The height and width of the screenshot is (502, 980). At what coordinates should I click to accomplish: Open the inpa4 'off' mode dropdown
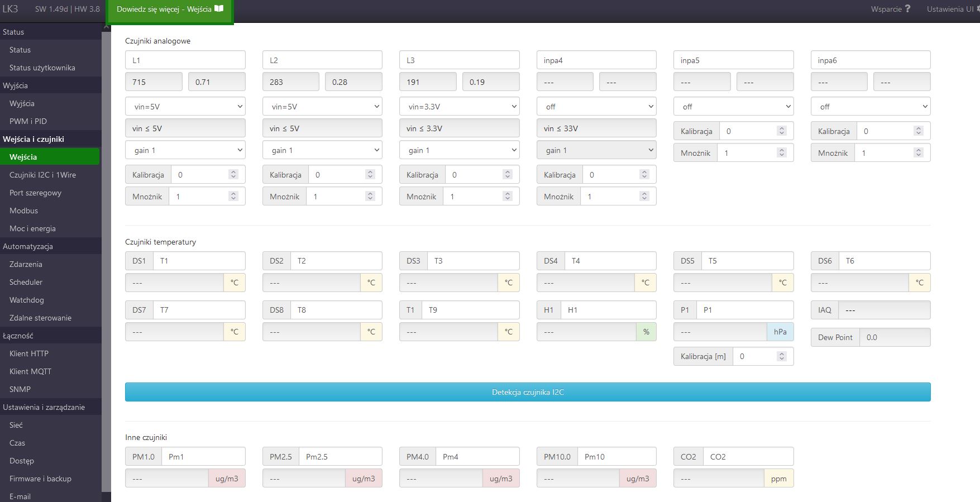596,107
